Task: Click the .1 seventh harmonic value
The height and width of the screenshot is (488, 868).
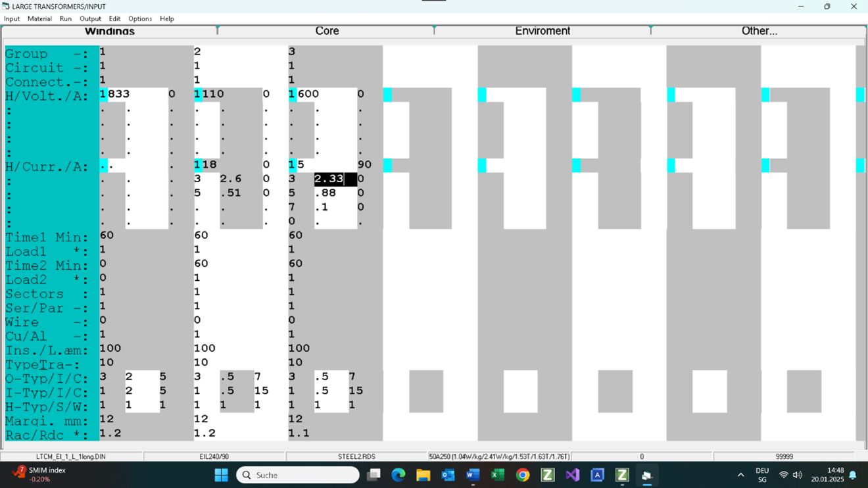Action: coord(322,207)
